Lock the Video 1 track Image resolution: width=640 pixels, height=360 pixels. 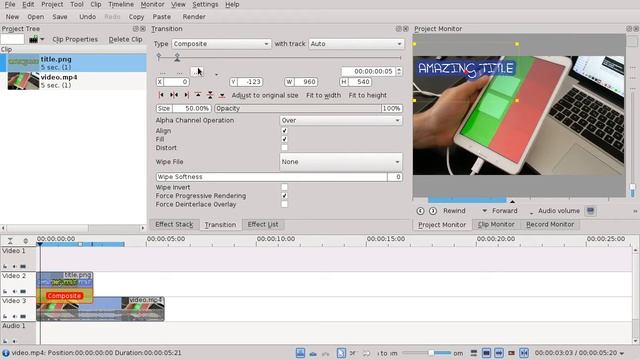coord(5,267)
